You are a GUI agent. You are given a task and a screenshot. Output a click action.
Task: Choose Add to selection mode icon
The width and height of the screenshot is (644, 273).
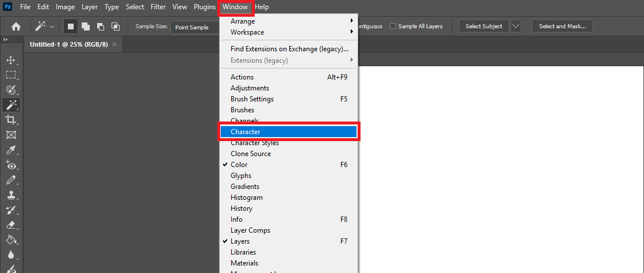85,26
